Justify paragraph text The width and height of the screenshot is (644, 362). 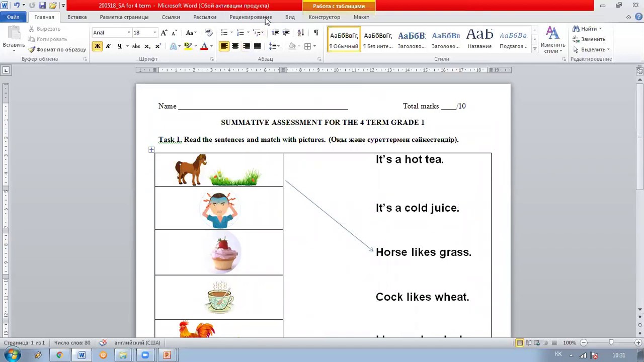tap(257, 46)
